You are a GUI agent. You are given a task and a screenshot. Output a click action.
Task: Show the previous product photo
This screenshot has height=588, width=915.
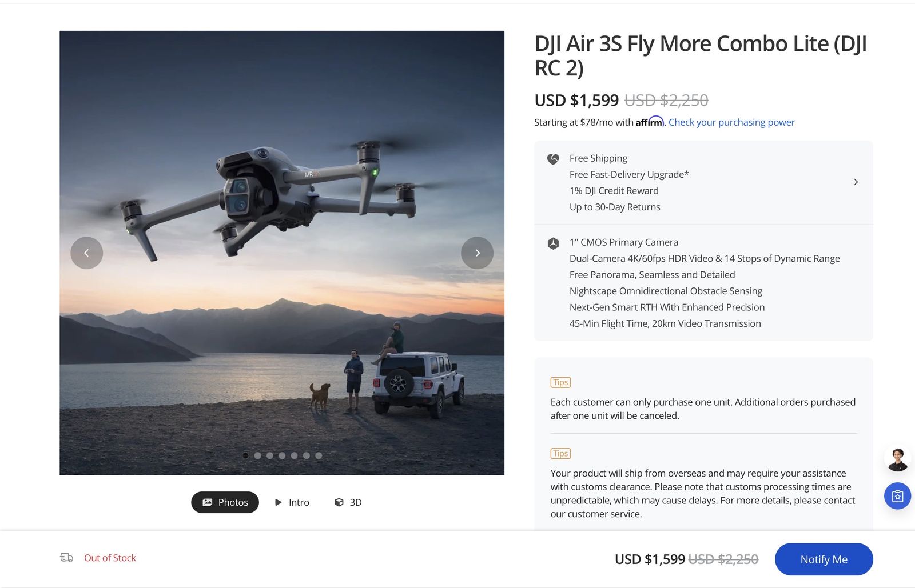[86, 253]
